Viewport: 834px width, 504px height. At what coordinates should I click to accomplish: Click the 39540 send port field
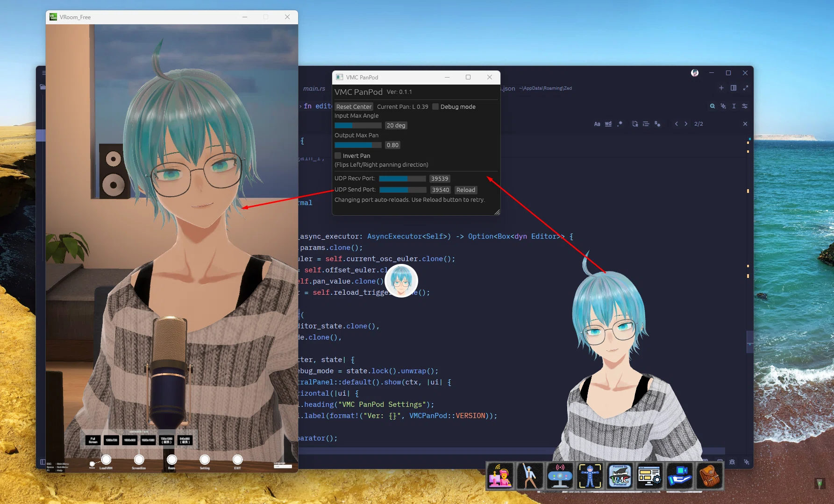441,190
